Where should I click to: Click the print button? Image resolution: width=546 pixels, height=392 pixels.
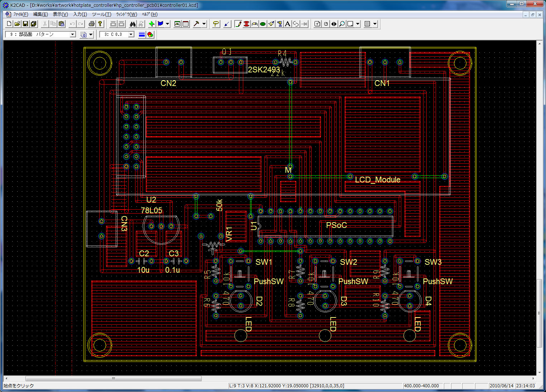[x=91, y=24]
